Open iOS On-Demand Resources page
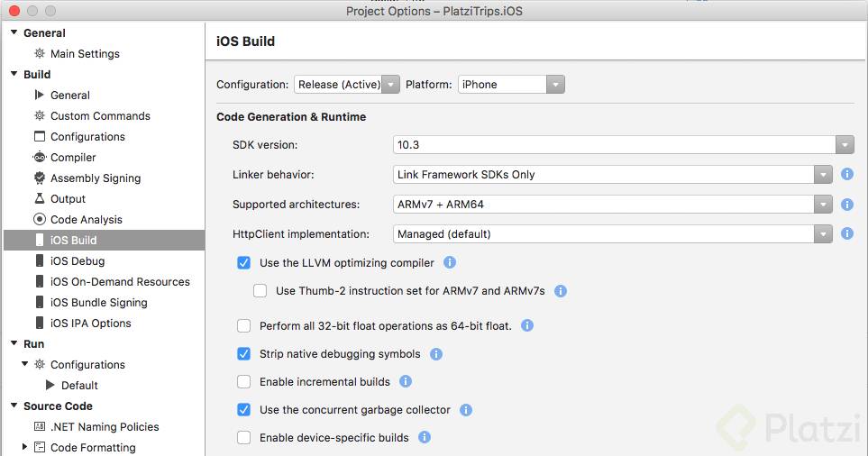Viewport: 868px width, 456px height. point(120,282)
